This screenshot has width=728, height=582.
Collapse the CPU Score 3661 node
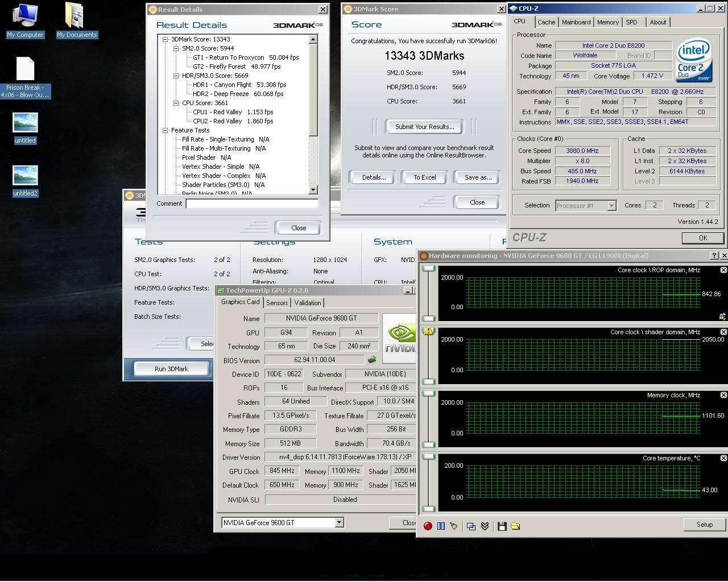point(176,103)
